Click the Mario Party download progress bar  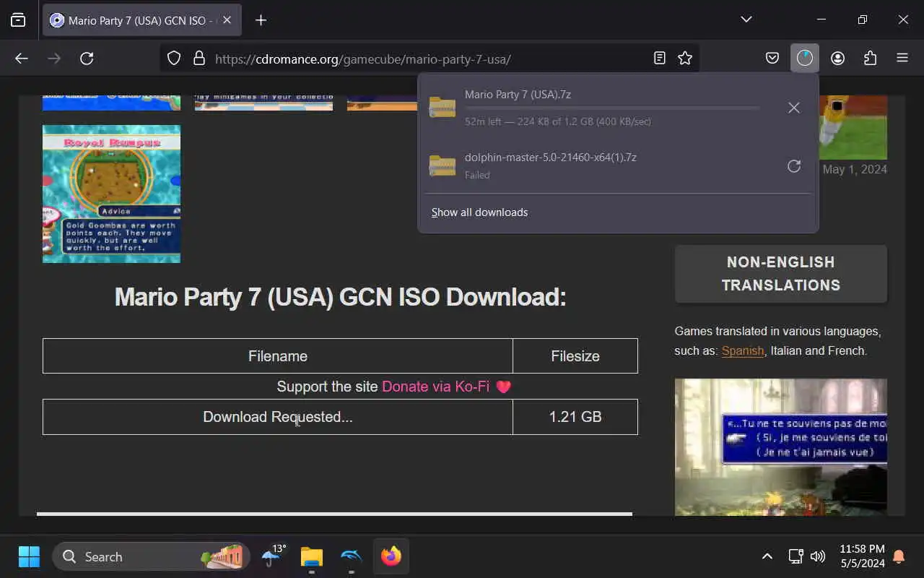click(x=612, y=108)
